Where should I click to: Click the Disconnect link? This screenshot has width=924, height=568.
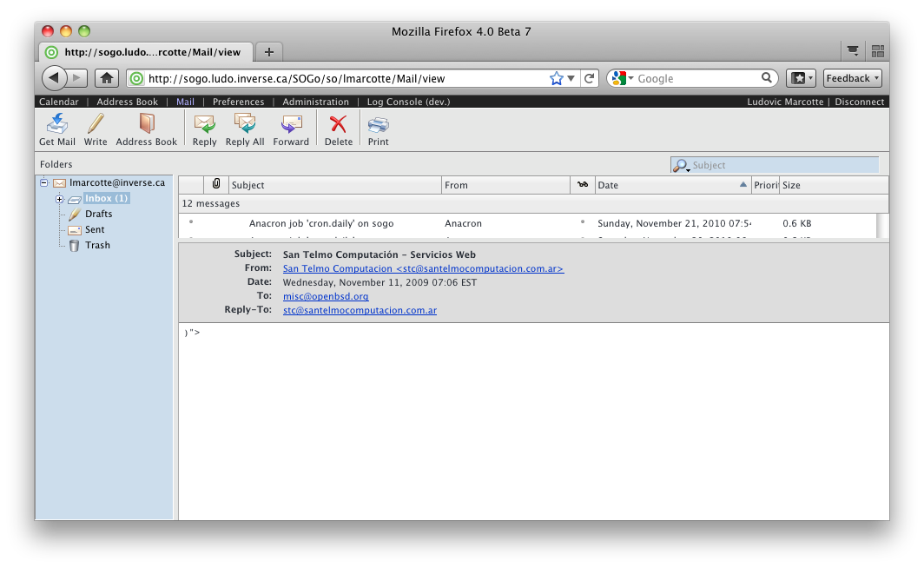(x=859, y=102)
